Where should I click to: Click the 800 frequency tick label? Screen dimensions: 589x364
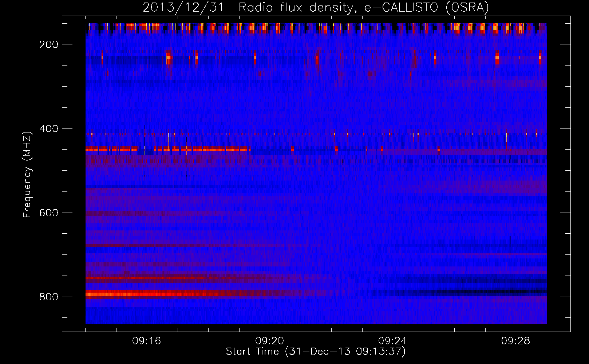[48, 297]
